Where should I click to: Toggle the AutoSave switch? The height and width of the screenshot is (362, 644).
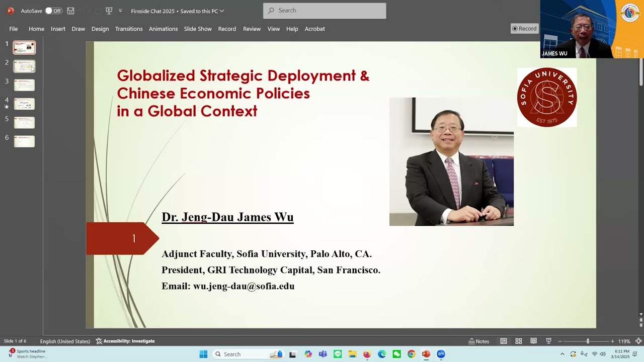(x=53, y=11)
